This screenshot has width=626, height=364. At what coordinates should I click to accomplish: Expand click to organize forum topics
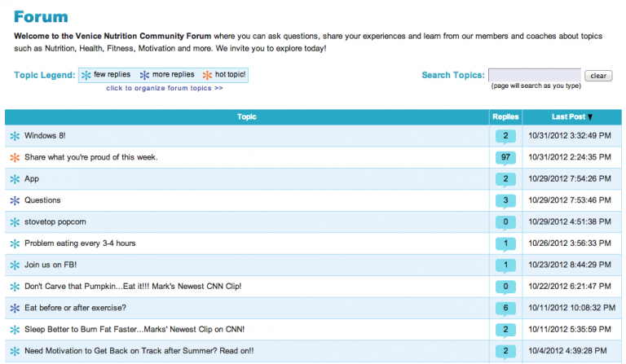pos(164,88)
